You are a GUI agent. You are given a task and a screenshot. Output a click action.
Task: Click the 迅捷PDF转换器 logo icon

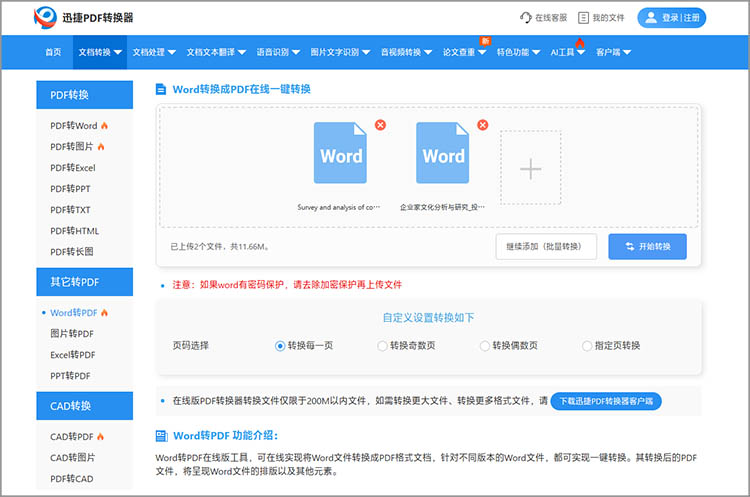45,17
